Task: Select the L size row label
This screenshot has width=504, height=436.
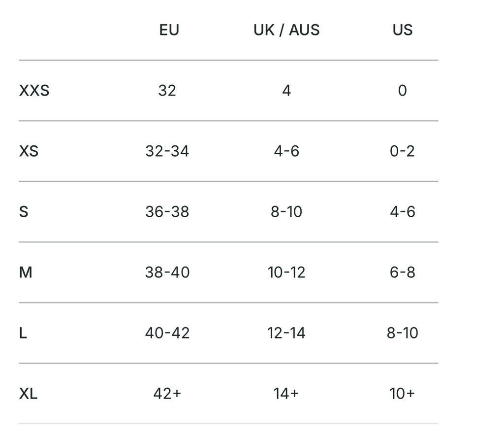Action: click(x=23, y=333)
